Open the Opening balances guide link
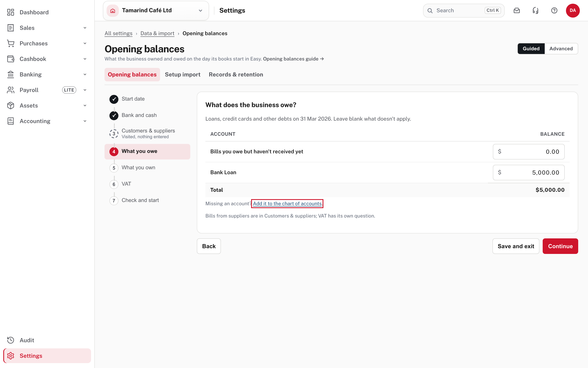This screenshot has width=588, height=368. point(293,59)
